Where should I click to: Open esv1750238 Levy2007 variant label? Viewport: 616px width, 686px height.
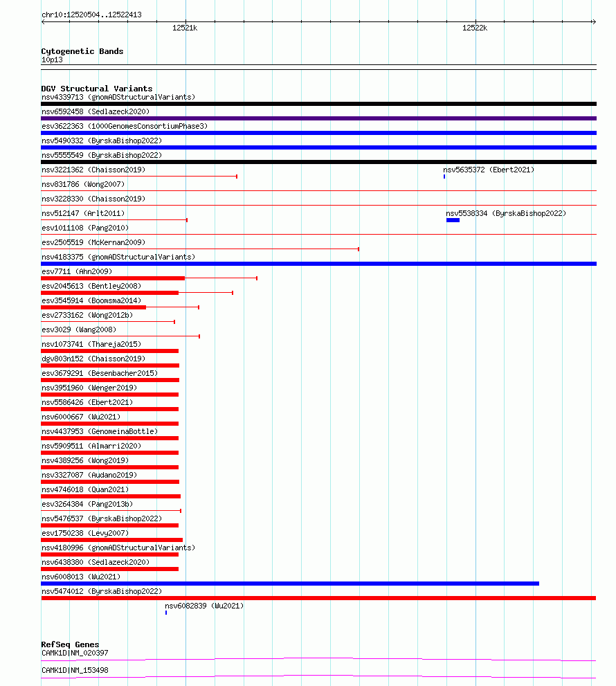pyautogui.click(x=85, y=533)
